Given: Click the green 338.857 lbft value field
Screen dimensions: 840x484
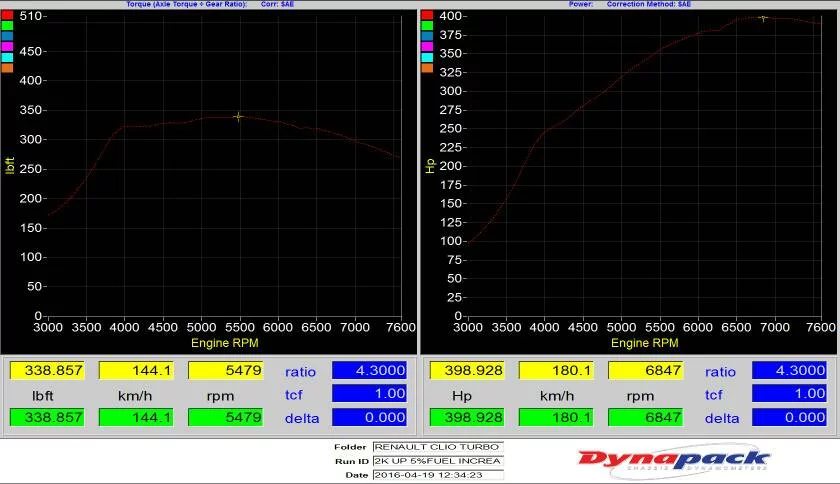Looking at the screenshot, I should tap(47, 417).
